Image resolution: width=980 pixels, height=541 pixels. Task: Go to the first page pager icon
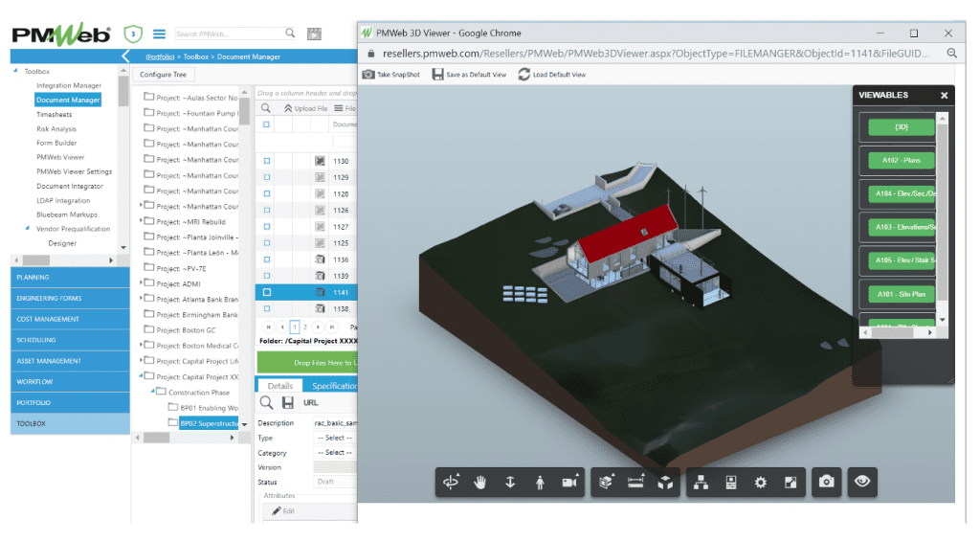268,327
